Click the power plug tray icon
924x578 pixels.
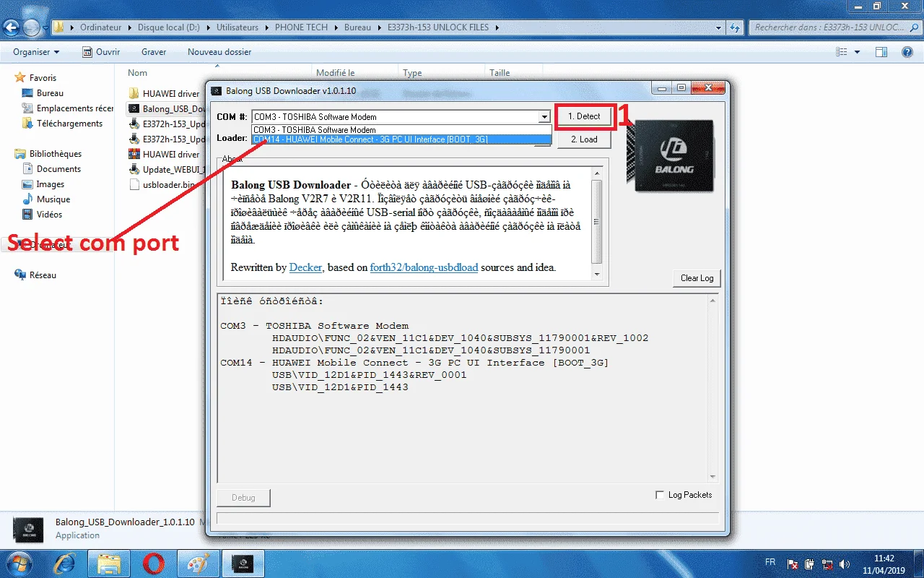point(810,563)
